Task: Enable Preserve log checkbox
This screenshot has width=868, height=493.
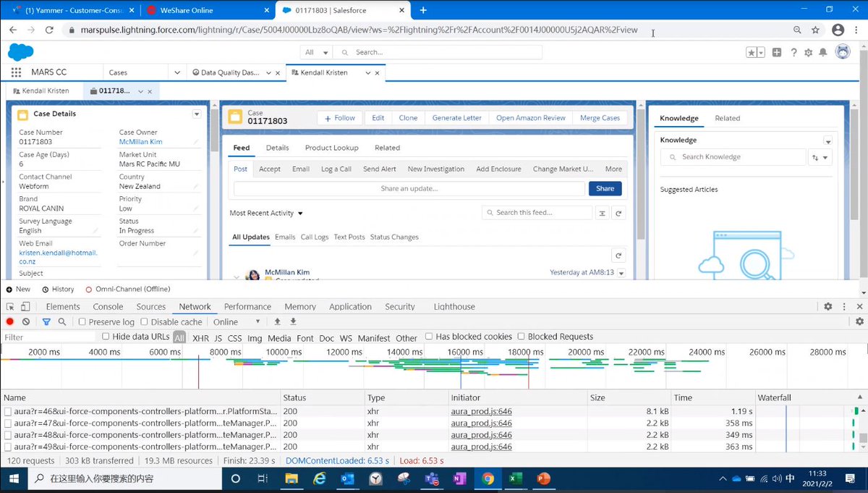Action: coord(82,321)
